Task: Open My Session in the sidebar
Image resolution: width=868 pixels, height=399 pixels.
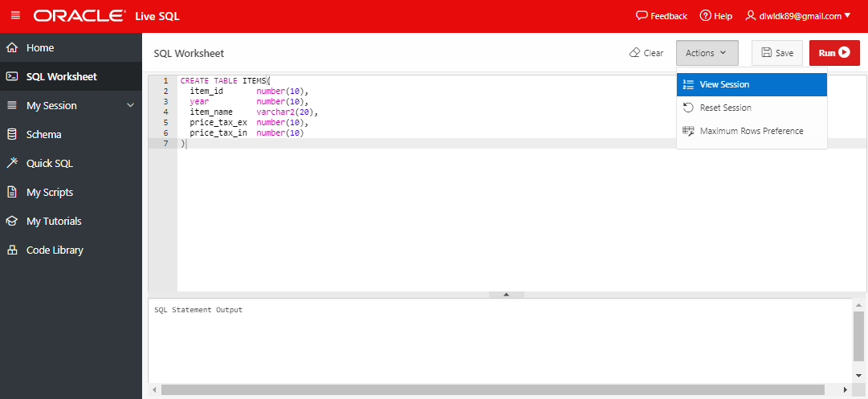Action: [x=71, y=105]
